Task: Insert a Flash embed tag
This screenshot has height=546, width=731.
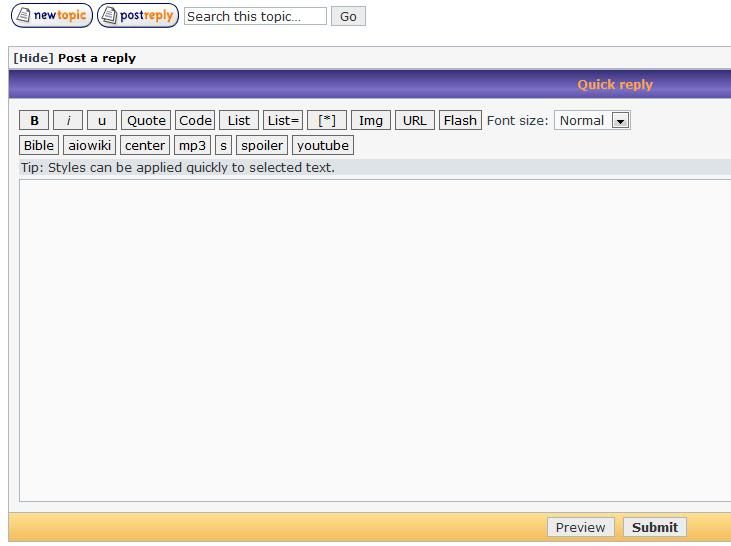Action: click(x=460, y=120)
